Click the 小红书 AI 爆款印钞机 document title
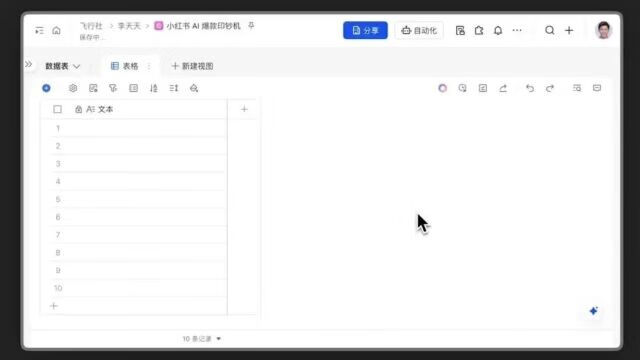This screenshot has width=640, height=360. pyautogui.click(x=203, y=26)
